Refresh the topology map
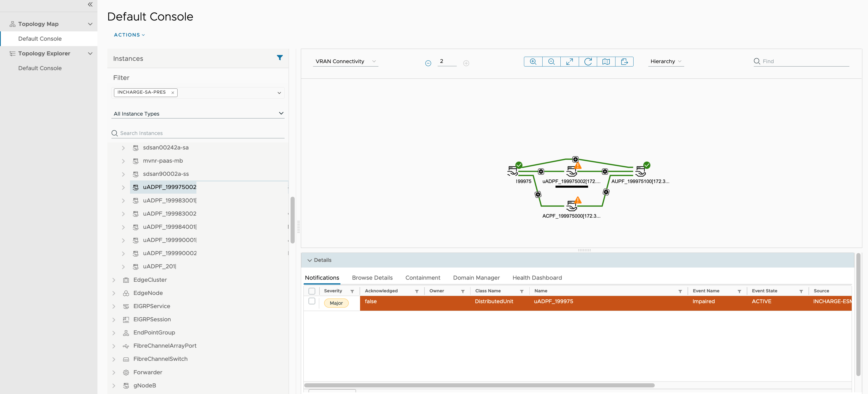The width and height of the screenshot is (868, 394). click(x=588, y=62)
